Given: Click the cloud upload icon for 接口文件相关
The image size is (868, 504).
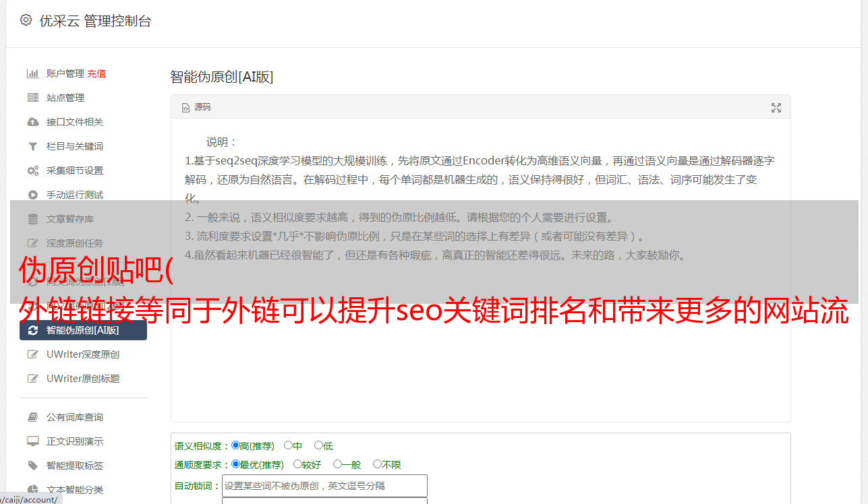Looking at the screenshot, I should click(32, 122).
